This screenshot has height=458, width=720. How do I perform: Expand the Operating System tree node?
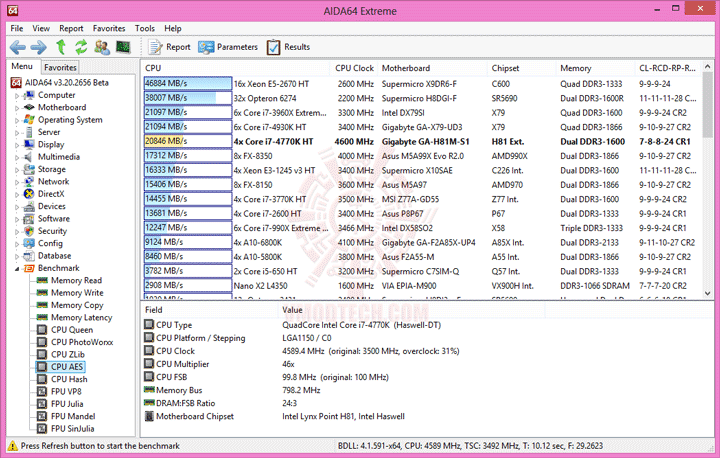(17, 120)
